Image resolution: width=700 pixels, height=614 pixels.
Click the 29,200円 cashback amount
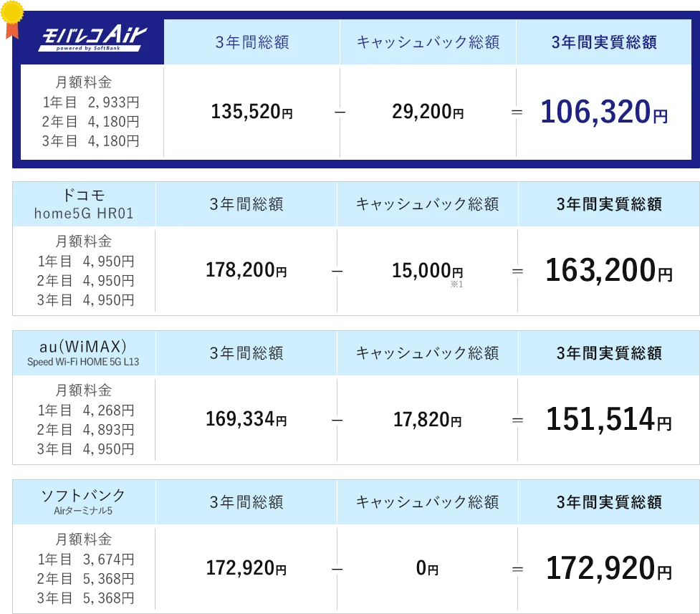click(428, 112)
